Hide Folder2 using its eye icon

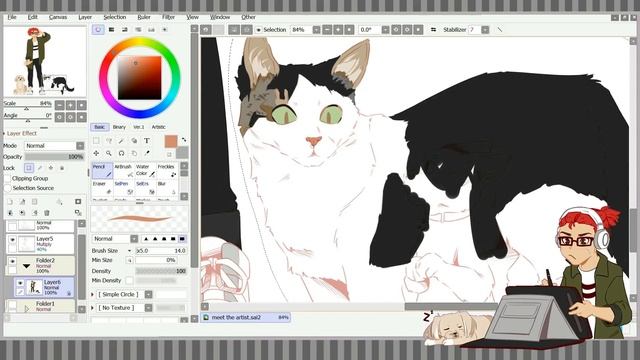12,261
